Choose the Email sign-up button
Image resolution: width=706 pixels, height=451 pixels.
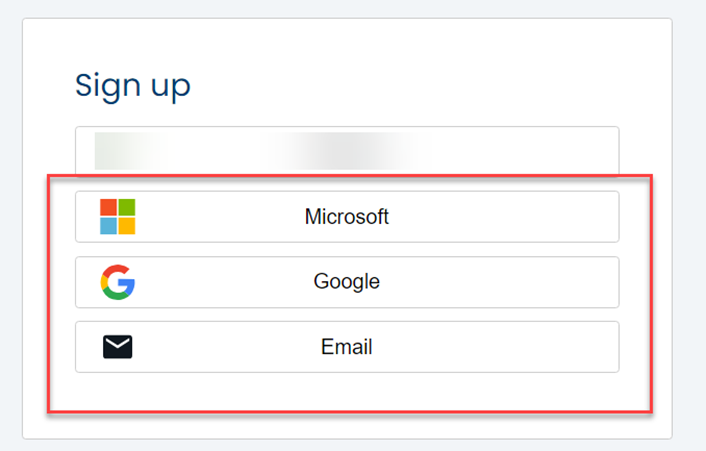click(x=346, y=347)
